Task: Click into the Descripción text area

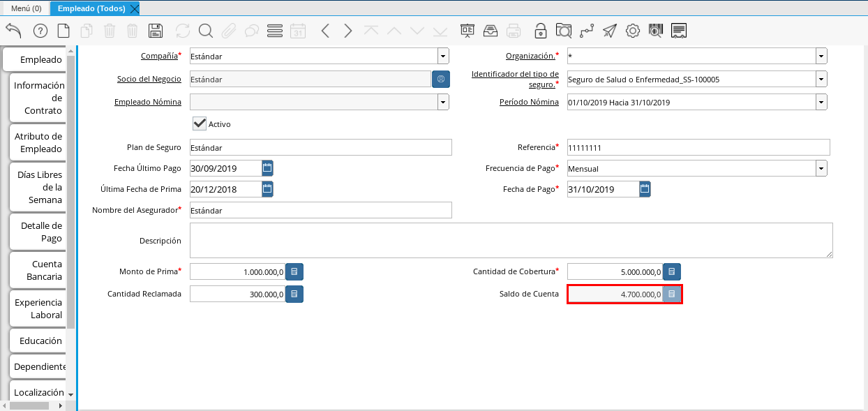Action: tap(511, 241)
